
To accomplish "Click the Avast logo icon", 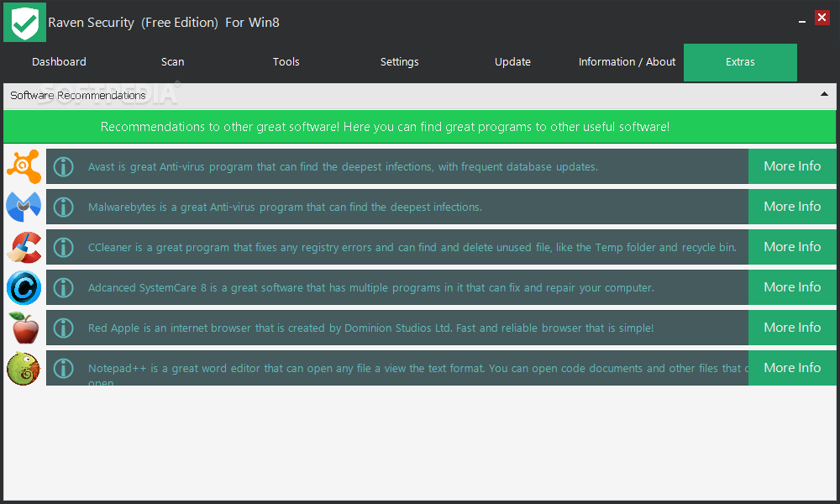I will 24,166.
